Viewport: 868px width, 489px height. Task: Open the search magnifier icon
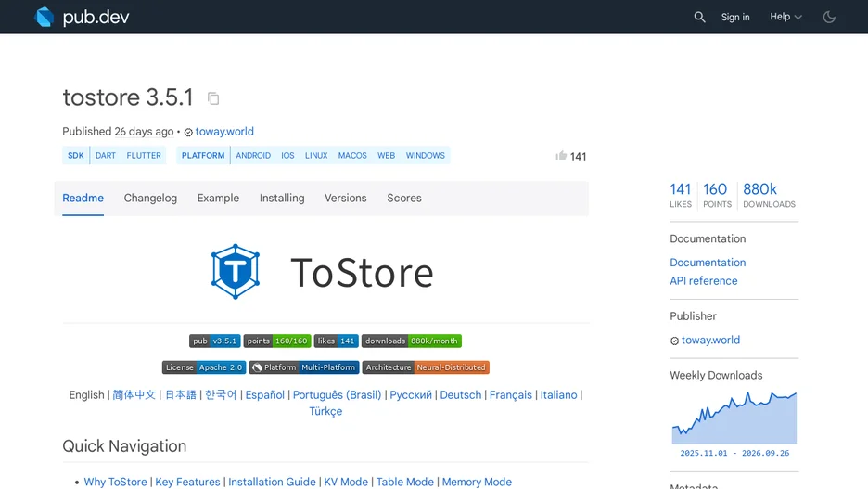tap(700, 18)
